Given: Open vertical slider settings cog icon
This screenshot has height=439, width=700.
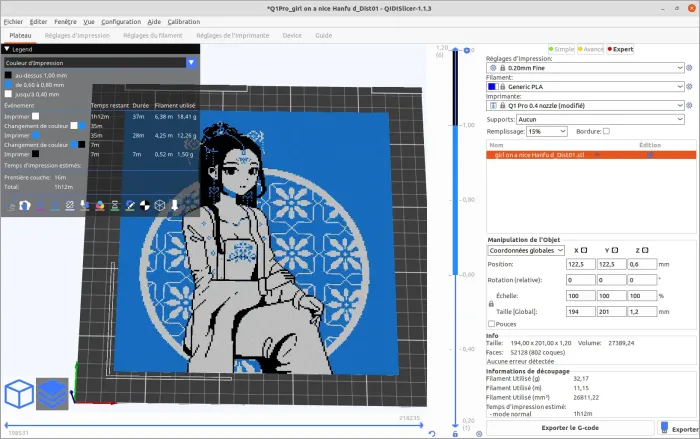Looking at the screenshot, I should 479,434.
